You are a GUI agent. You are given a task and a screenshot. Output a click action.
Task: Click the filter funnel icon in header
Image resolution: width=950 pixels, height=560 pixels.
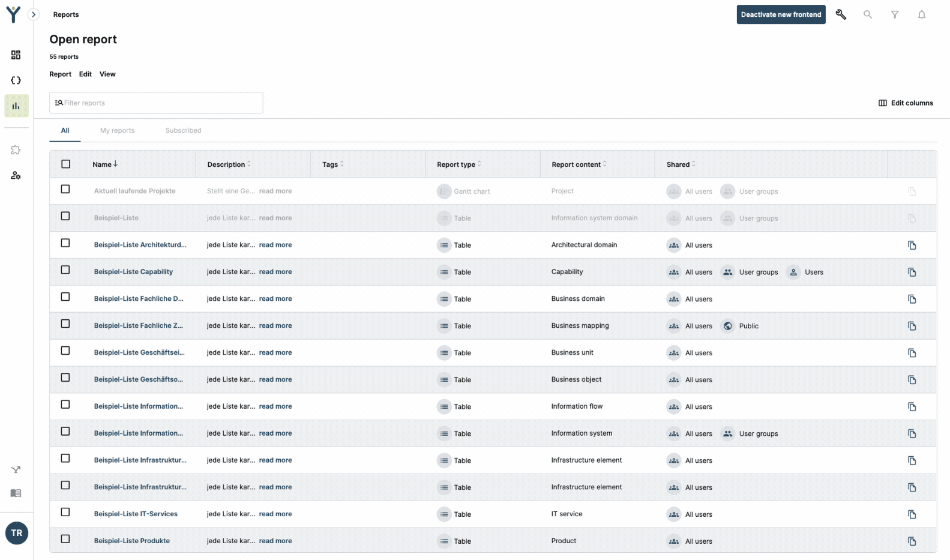[x=894, y=14]
